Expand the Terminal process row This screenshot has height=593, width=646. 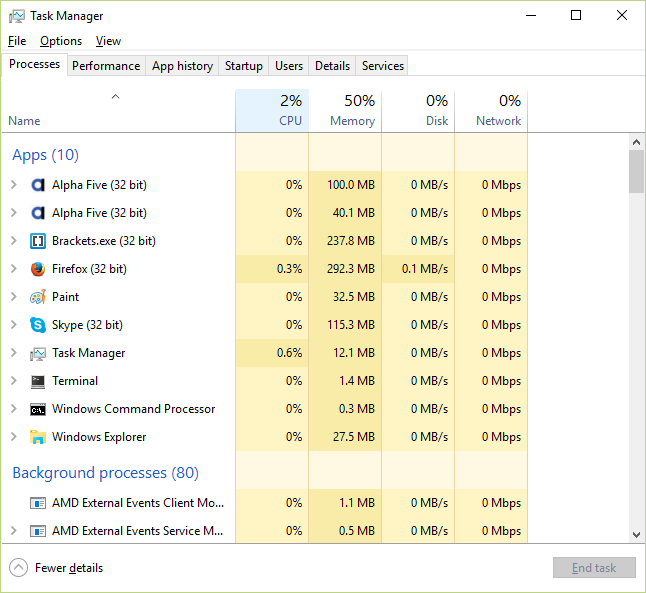point(14,381)
